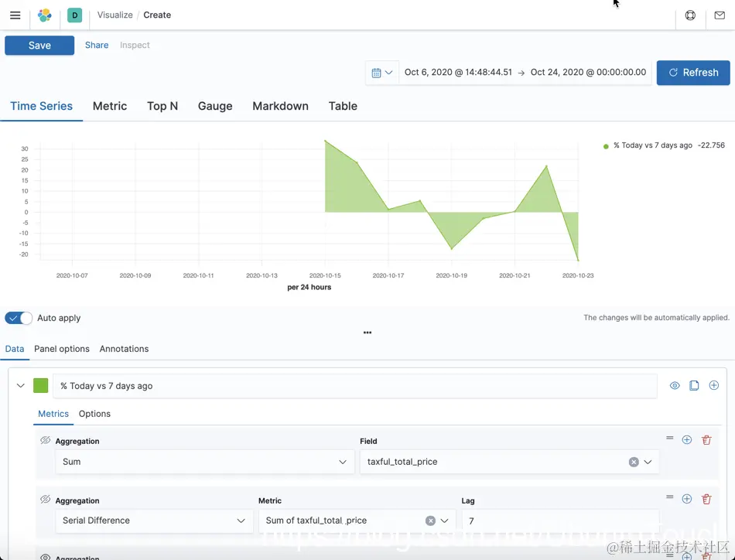Switch to the Metric visualization tab
The height and width of the screenshot is (560, 735).
pyautogui.click(x=110, y=106)
